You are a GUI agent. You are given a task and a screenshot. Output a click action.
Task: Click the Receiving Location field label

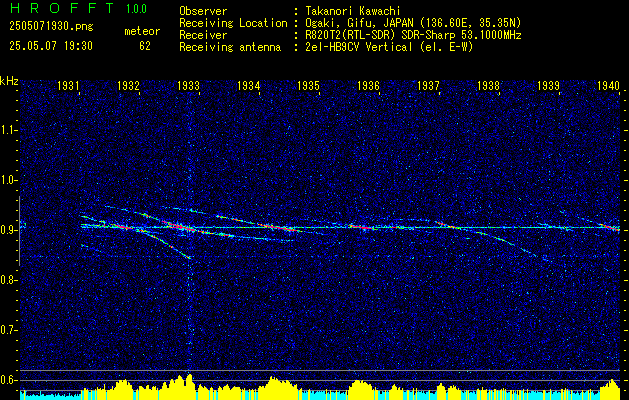click(233, 23)
